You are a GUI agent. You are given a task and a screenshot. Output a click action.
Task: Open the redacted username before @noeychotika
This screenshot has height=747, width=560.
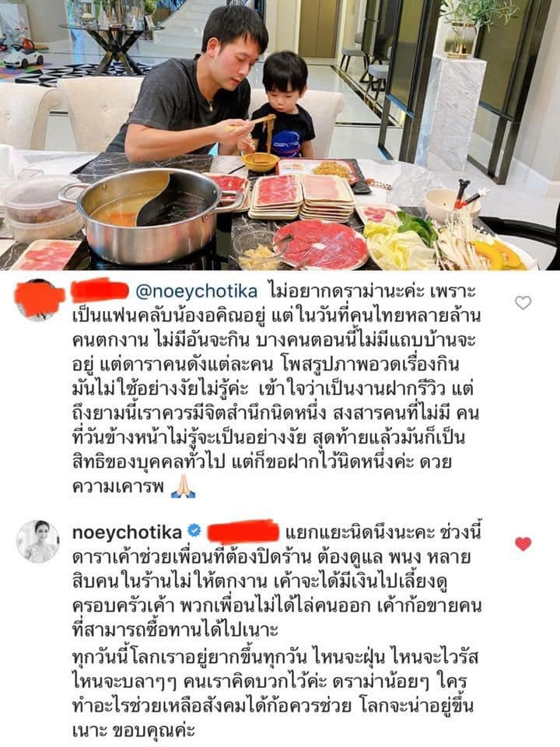[100, 290]
